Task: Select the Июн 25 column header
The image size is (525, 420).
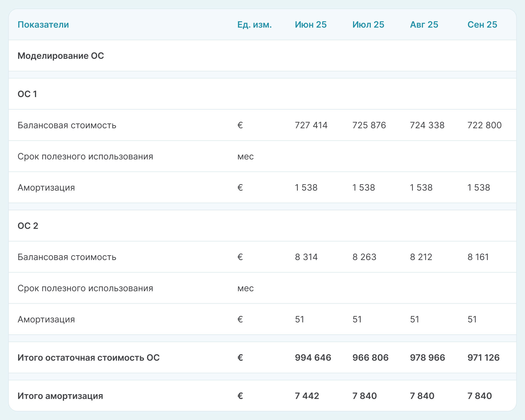Action: [311, 25]
